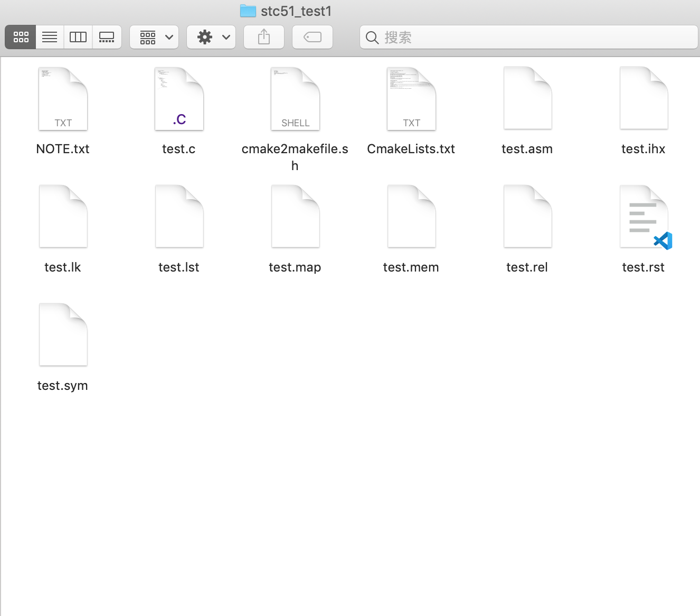Click the test.map filename label
Viewport: 700px width, 616px height.
[x=295, y=267]
